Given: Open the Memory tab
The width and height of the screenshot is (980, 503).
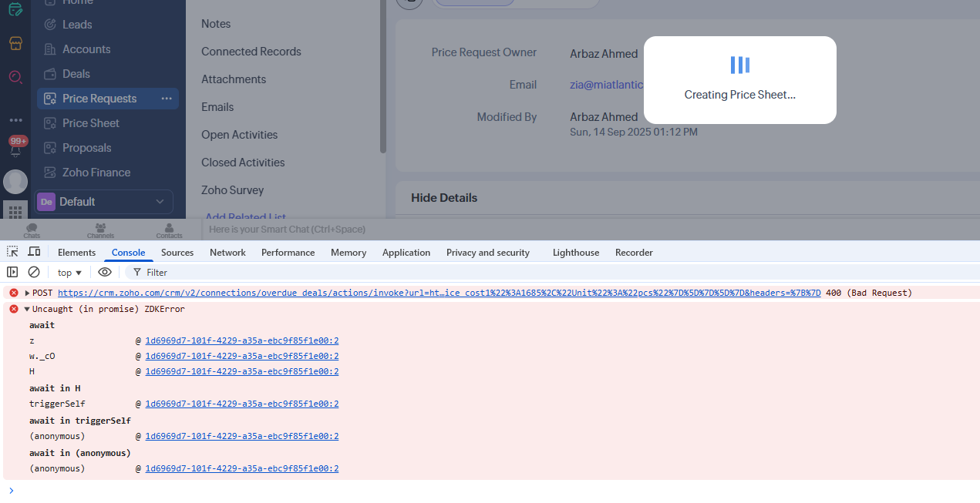Looking at the screenshot, I should click(349, 253).
